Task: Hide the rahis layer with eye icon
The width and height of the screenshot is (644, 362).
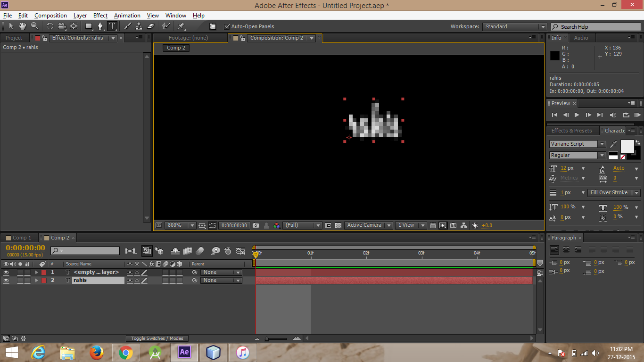Action: [6, 280]
